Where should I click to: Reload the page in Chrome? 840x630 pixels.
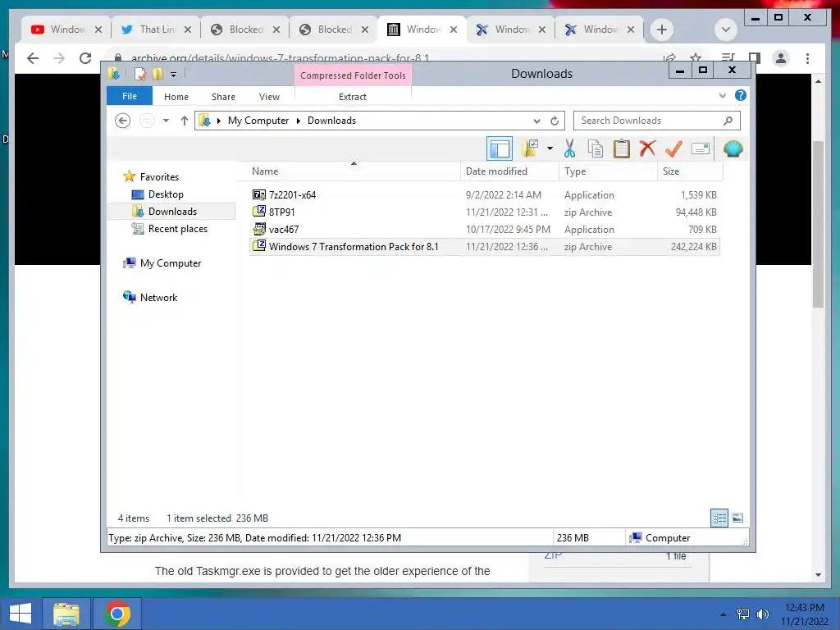point(85,58)
